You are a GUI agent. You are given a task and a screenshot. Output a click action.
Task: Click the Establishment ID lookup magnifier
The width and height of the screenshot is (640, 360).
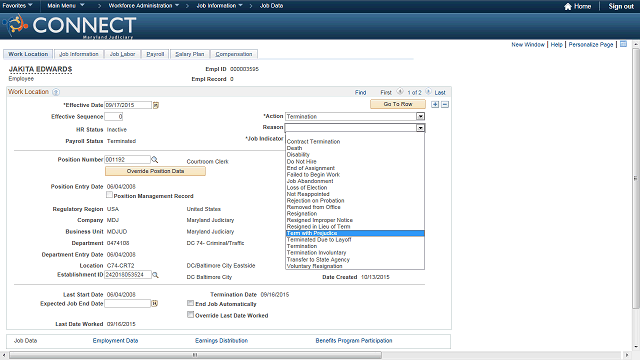156,275
